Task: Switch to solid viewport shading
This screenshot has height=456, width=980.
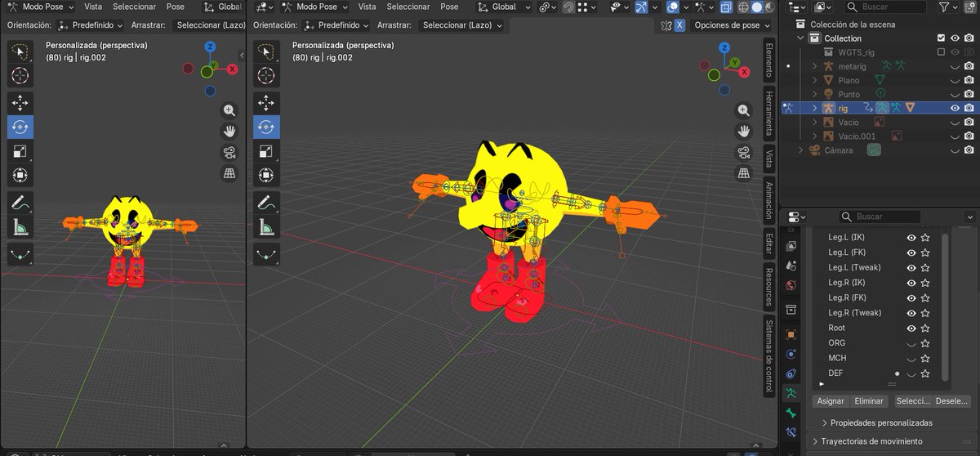Action: click(757, 7)
